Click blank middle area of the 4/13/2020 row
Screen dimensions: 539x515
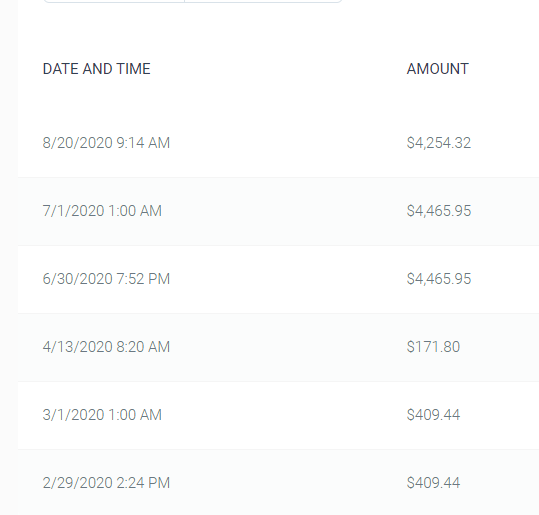pyautogui.click(x=288, y=347)
